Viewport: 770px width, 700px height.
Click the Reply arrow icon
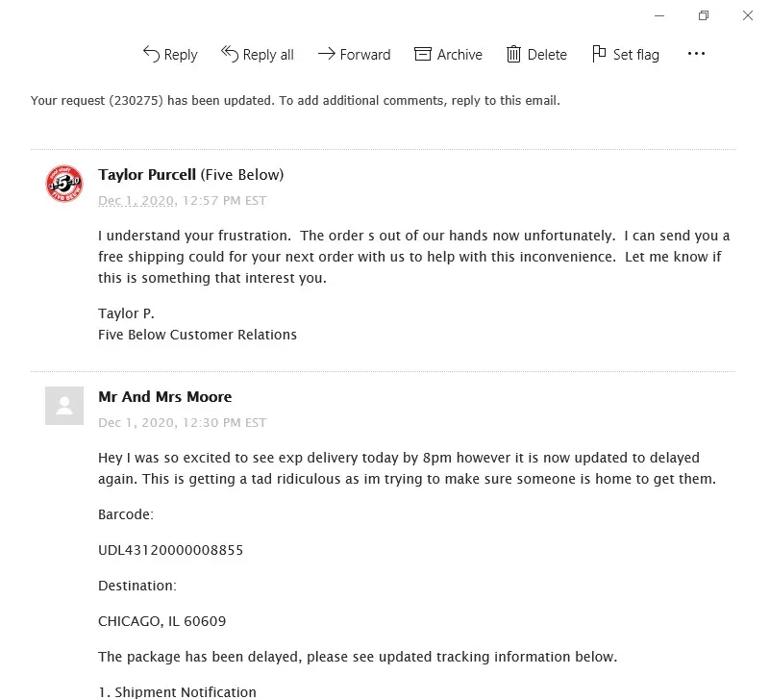click(x=151, y=54)
